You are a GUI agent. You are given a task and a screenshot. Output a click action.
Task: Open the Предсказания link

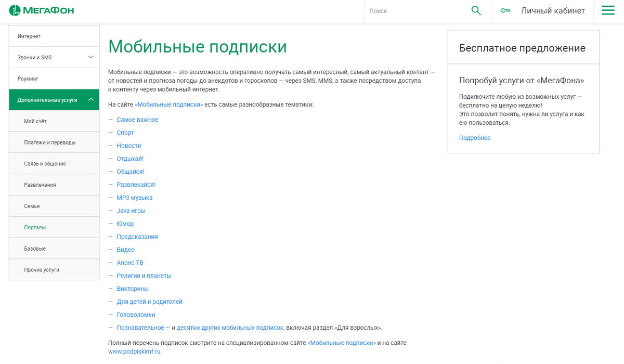pyautogui.click(x=137, y=237)
